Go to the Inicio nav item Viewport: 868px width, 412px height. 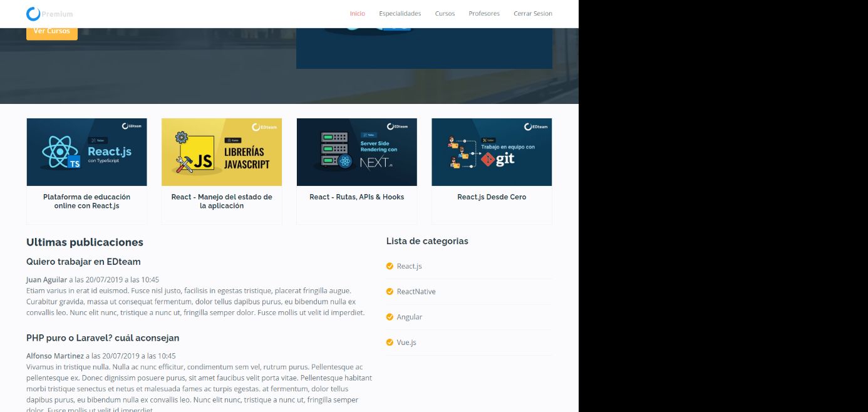[x=358, y=14]
